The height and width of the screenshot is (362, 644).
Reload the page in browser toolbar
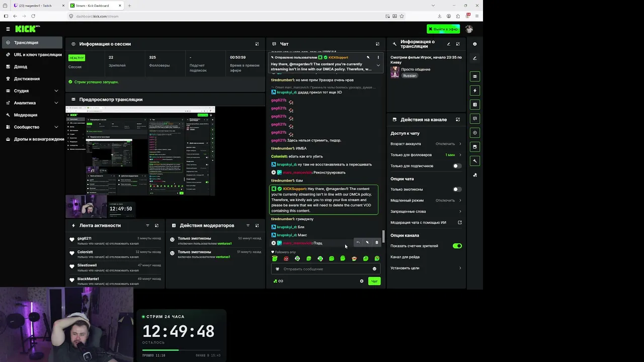tap(33, 16)
